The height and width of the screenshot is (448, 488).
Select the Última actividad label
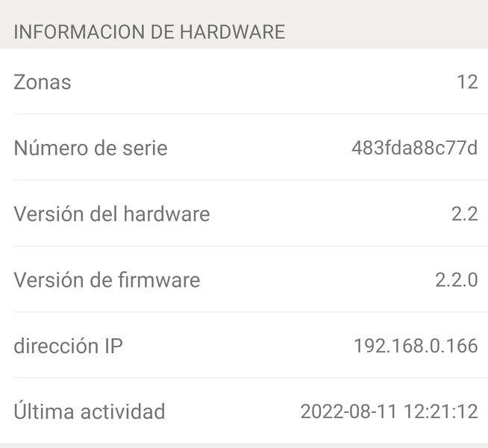click(x=90, y=411)
